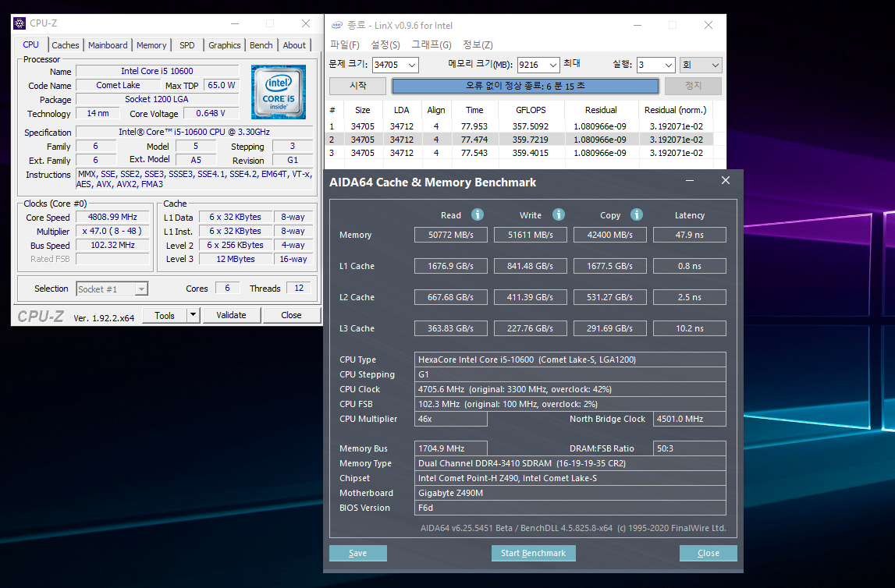Viewport: 895px width, 588px height.
Task: Open the Tools dropdown arrow in CPU-Z
Action: point(194,315)
